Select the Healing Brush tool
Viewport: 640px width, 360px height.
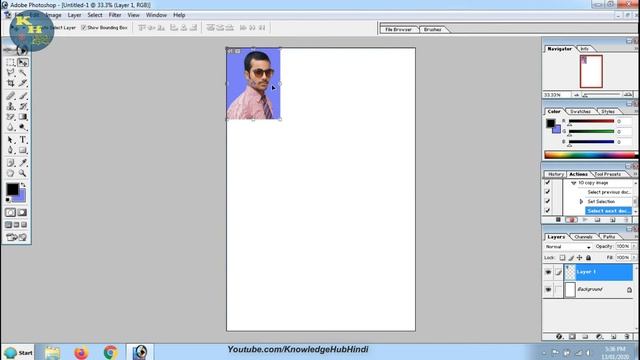coord(11,96)
